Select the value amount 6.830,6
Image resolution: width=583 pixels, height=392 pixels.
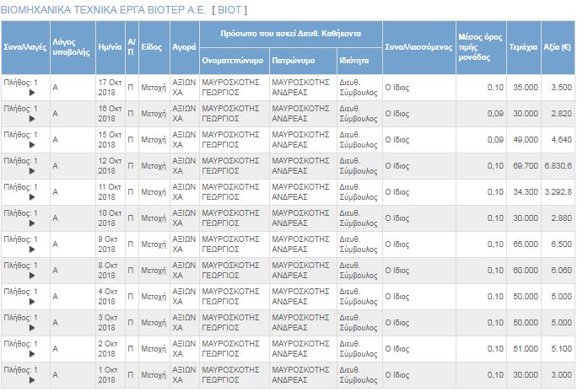click(x=558, y=166)
